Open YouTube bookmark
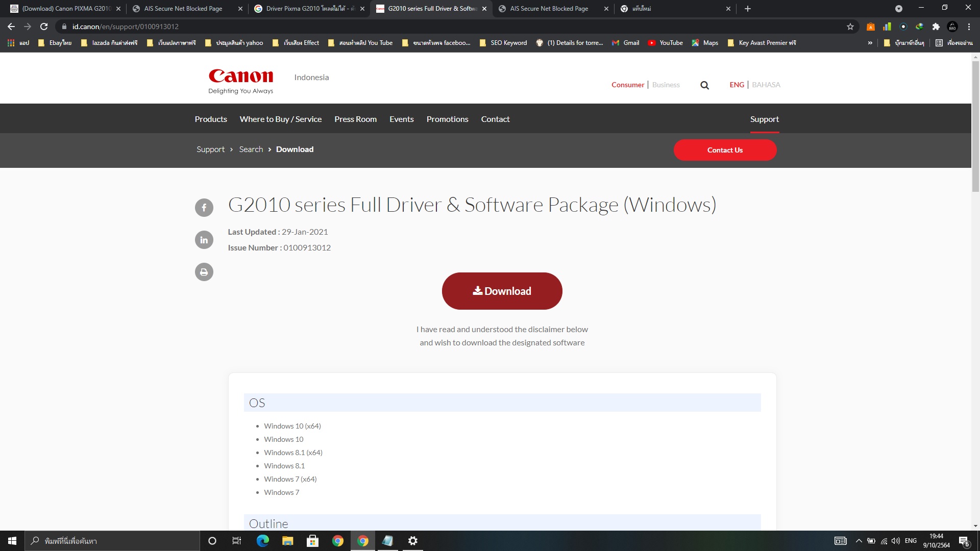 pyautogui.click(x=666, y=43)
